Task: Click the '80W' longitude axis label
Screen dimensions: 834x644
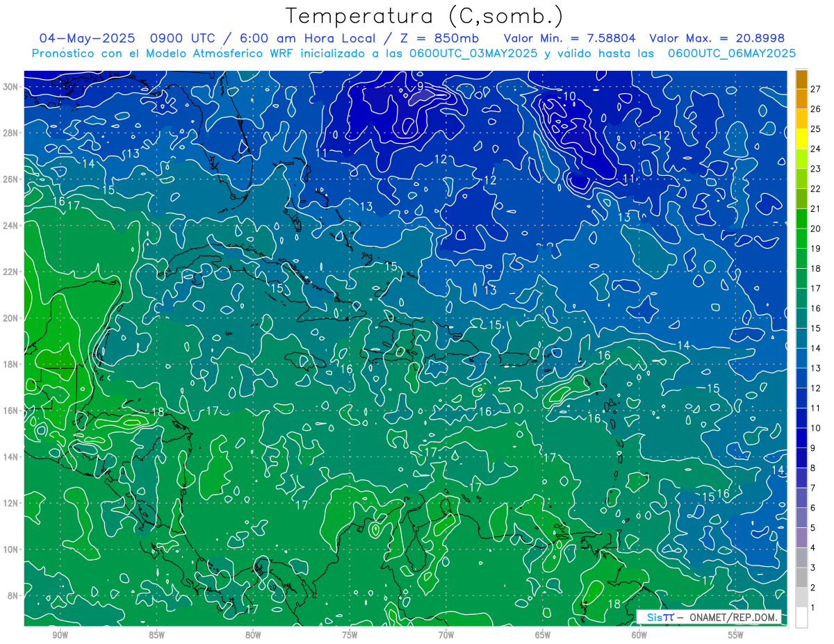Action: pyautogui.click(x=253, y=635)
